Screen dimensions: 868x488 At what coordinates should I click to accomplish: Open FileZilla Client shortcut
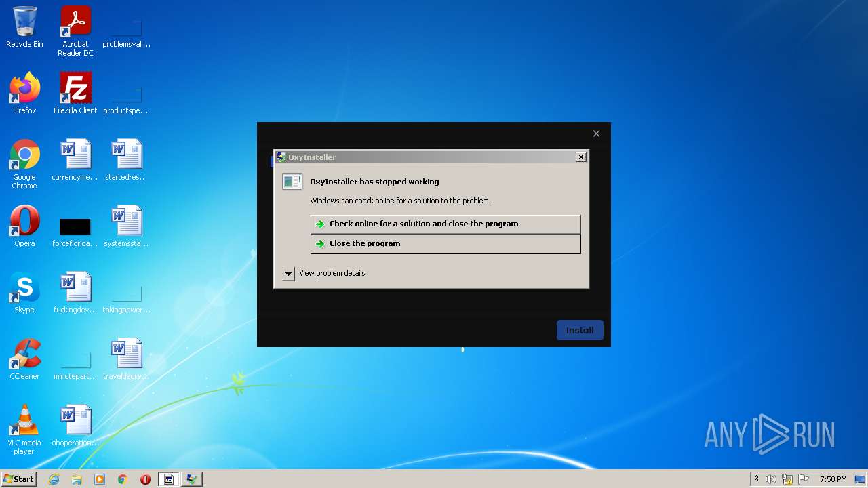tap(75, 94)
